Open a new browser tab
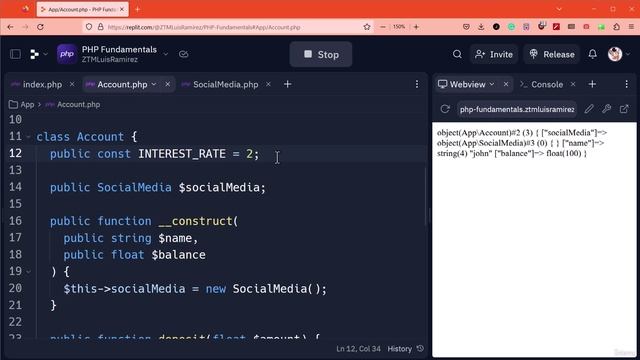The width and height of the screenshot is (640, 360). pyautogui.click(x=138, y=9)
